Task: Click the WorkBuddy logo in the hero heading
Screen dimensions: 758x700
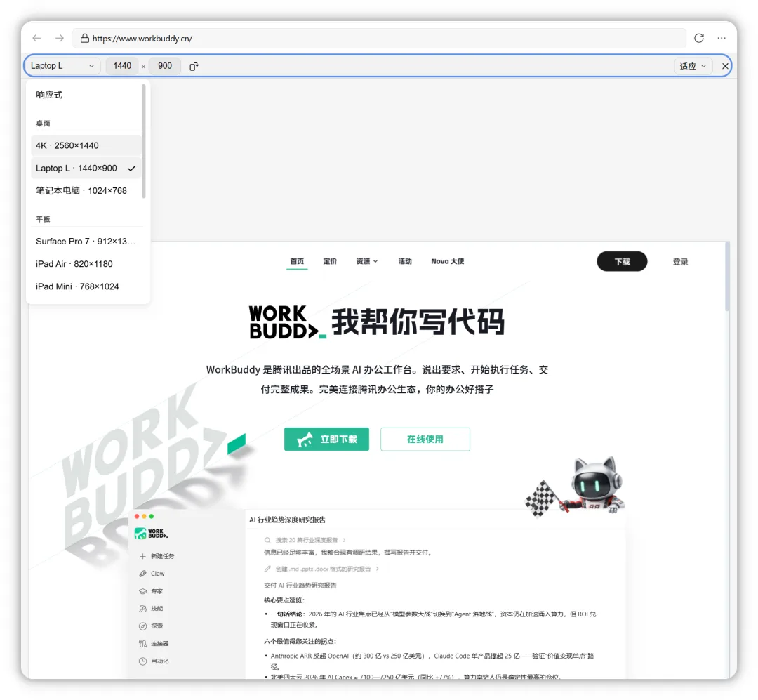Action: point(288,322)
